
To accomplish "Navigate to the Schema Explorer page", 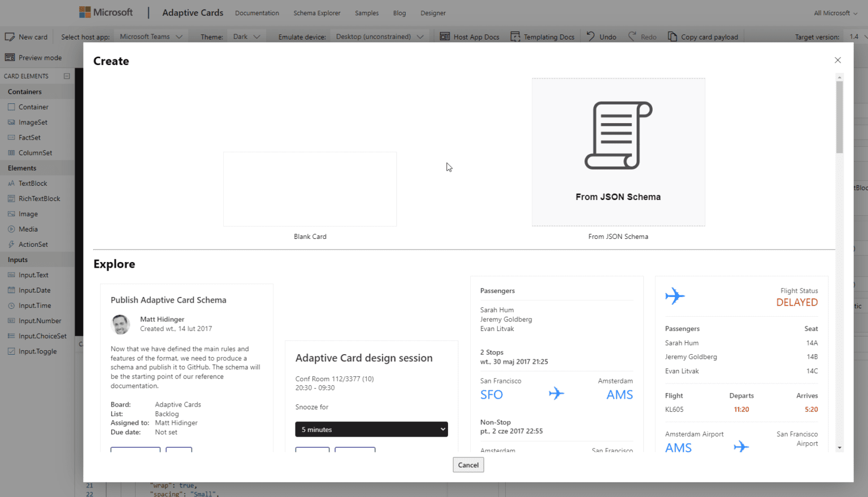I will click(x=316, y=12).
